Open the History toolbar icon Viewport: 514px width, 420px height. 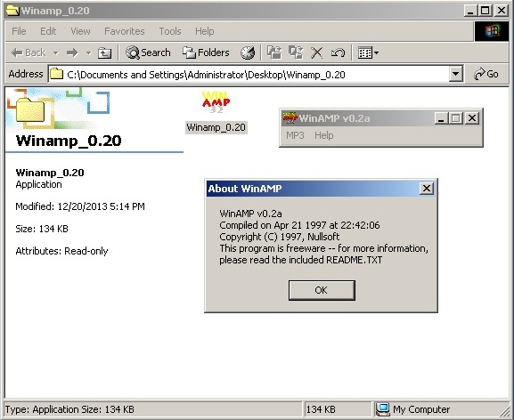[x=248, y=52]
